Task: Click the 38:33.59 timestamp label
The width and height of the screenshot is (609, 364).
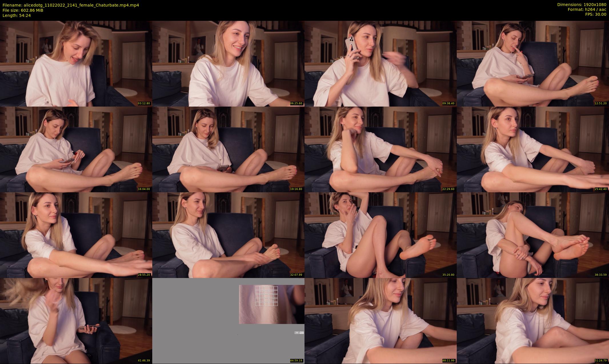Action: coord(600,275)
